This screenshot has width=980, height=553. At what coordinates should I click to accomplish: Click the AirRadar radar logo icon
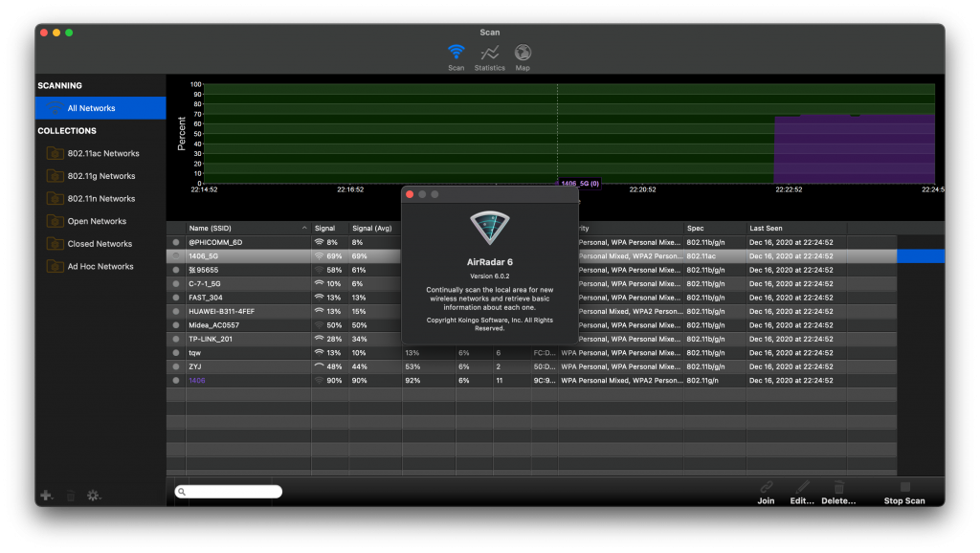point(489,228)
